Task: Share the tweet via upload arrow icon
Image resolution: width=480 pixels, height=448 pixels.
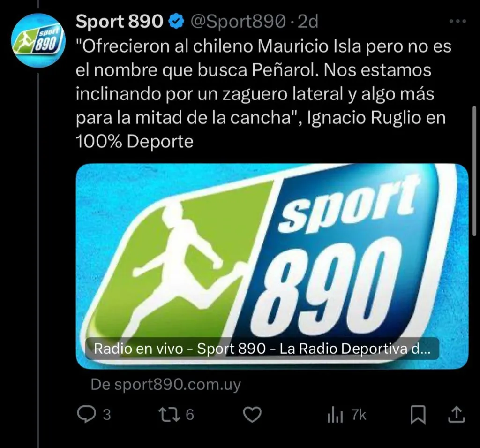Action: 457,415
